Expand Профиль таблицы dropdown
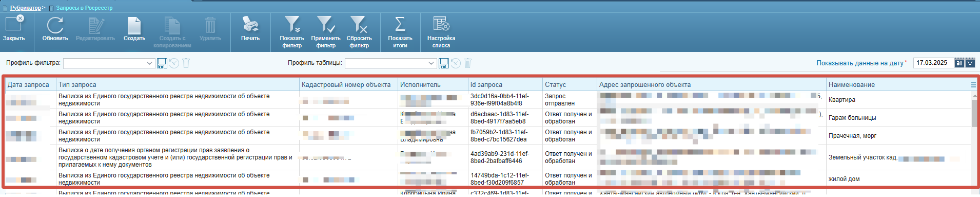The width and height of the screenshot is (980, 197). (431, 63)
